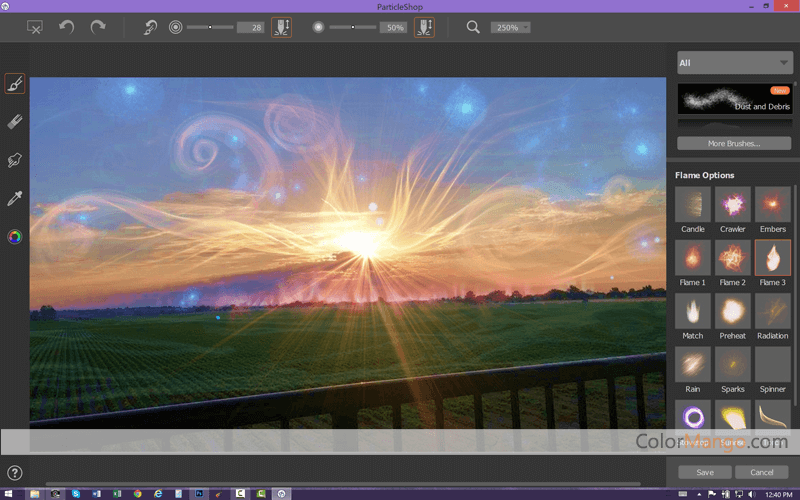800x500 pixels.
Task: Open the Help question mark
Action: pyautogui.click(x=15, y=473)
